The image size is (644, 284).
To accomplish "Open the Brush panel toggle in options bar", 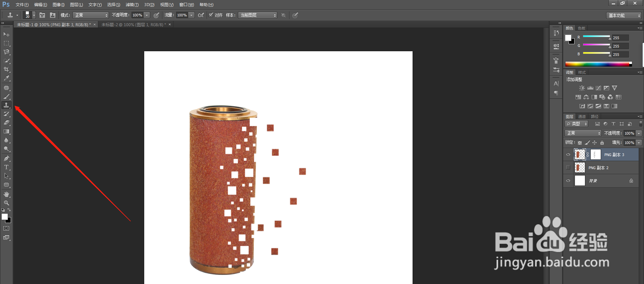I will tap(42, 15).
